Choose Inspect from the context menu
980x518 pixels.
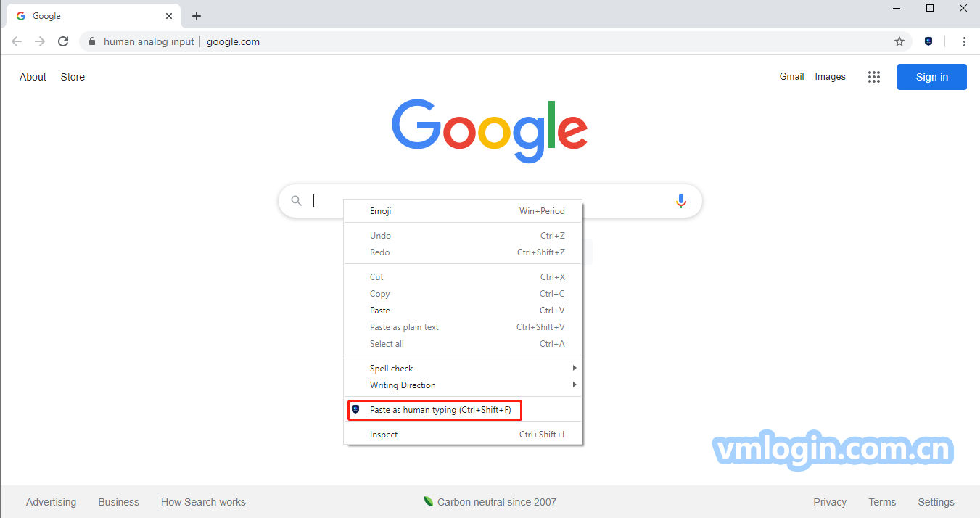tap(384, 435)
